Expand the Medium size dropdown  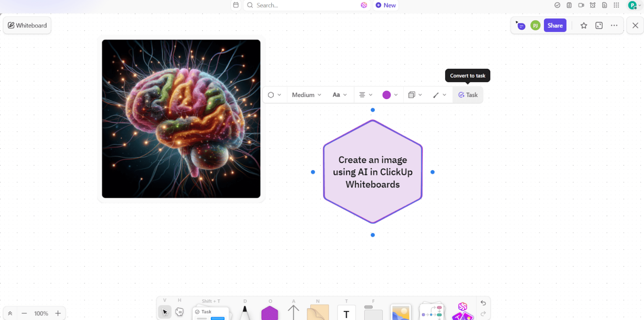click(306, 95)
